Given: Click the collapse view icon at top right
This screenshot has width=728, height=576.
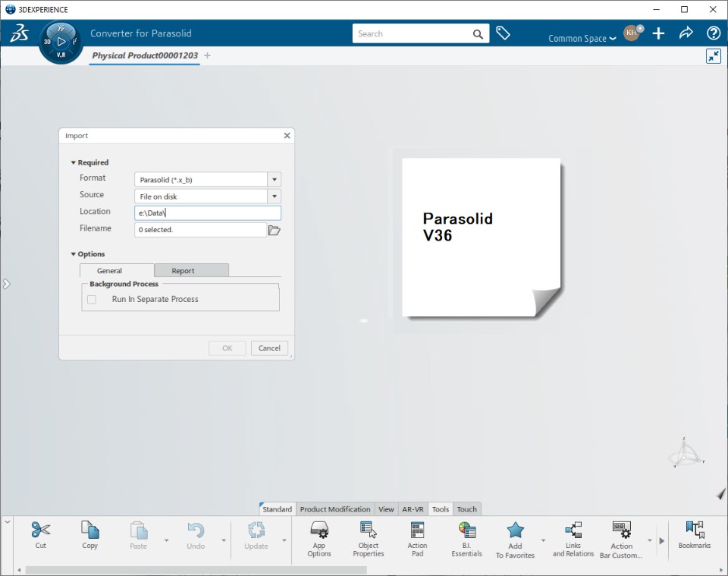Looking at the screenshot, I should click(713, 56).
